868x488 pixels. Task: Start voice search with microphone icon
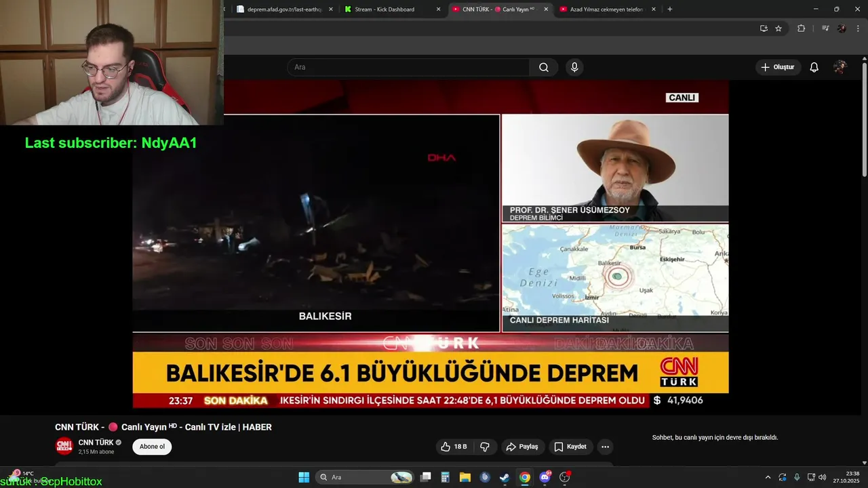coord(574,67)
